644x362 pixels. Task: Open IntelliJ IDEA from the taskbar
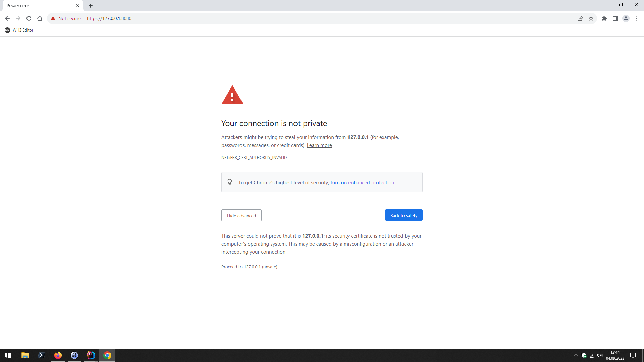(x=91, y=355)
